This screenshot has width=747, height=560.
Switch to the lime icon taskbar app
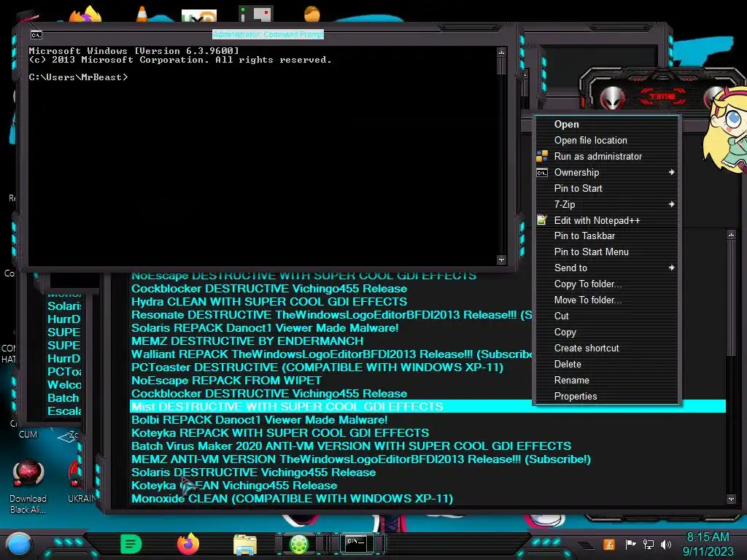point(299,544)
